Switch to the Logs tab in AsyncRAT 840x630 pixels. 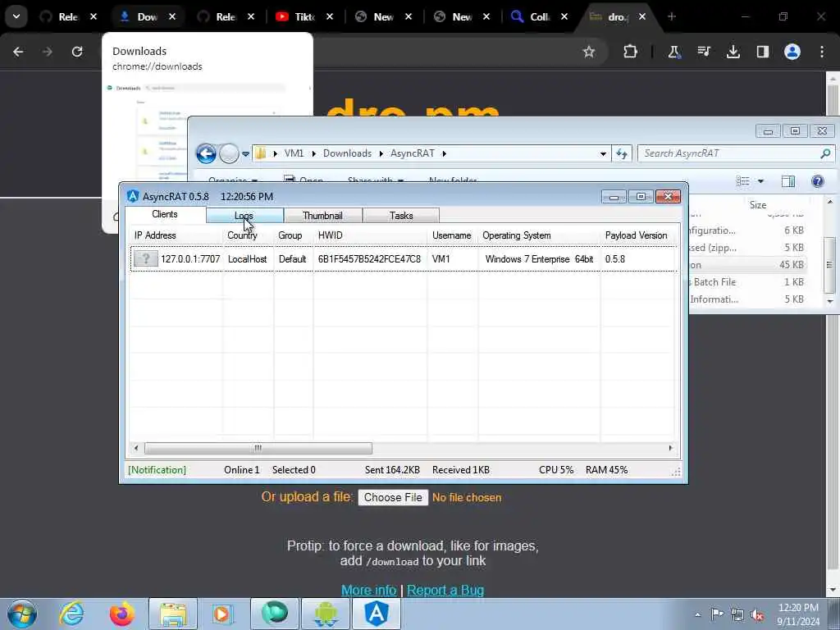pyautogui.click(x=244, y=216)
